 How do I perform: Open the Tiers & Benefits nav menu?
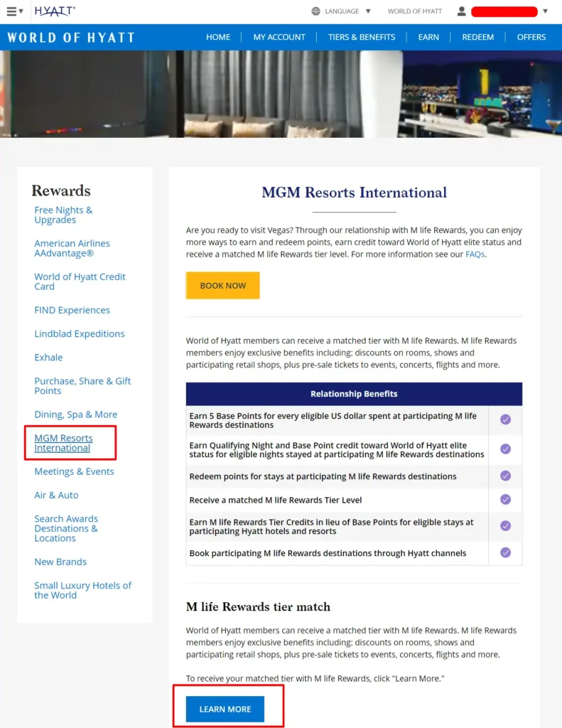click(362, 37)
